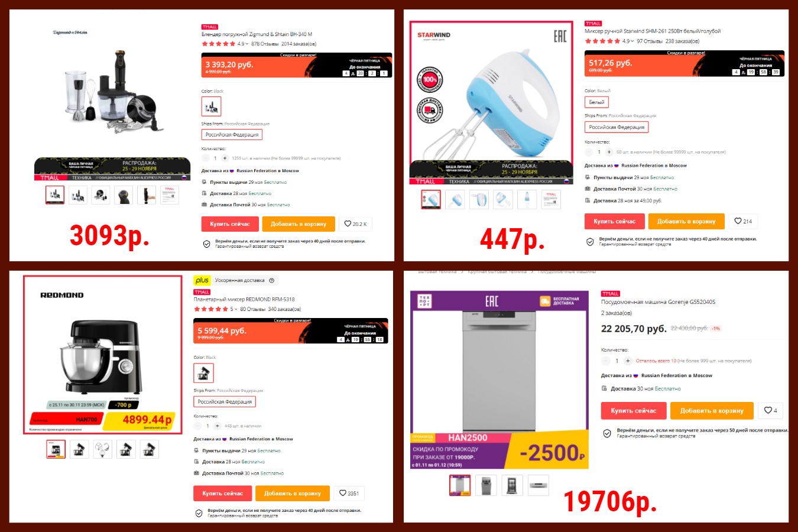Select Белый color option for Starwind mixer
This screenshot has width=798, height=532.
(596, 102)
